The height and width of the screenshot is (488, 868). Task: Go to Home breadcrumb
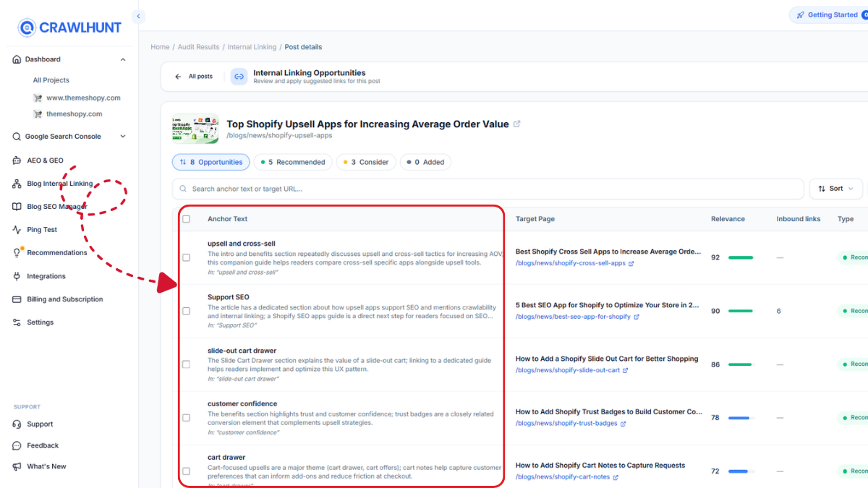coord(160,47)
